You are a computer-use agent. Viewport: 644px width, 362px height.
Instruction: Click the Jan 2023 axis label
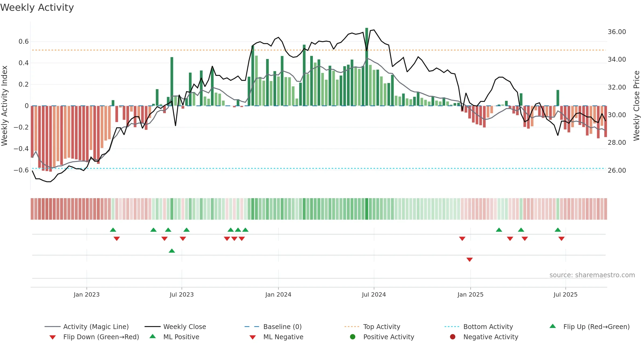(x=87, y=294)
